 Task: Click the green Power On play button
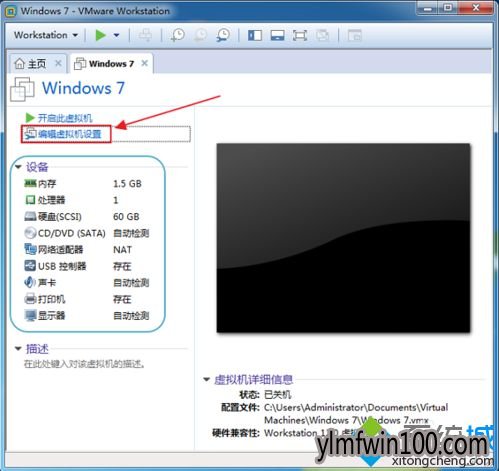100,35
